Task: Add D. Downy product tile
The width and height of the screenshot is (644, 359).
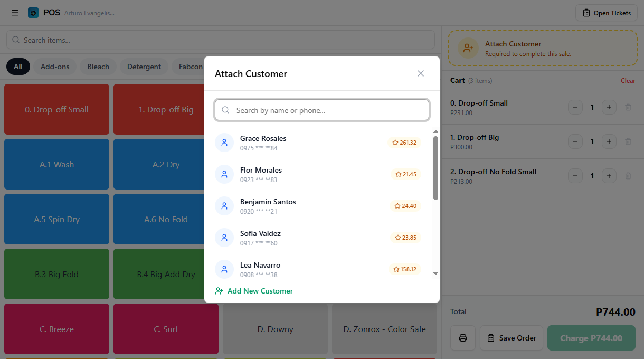Action: [x=275, y=329]
